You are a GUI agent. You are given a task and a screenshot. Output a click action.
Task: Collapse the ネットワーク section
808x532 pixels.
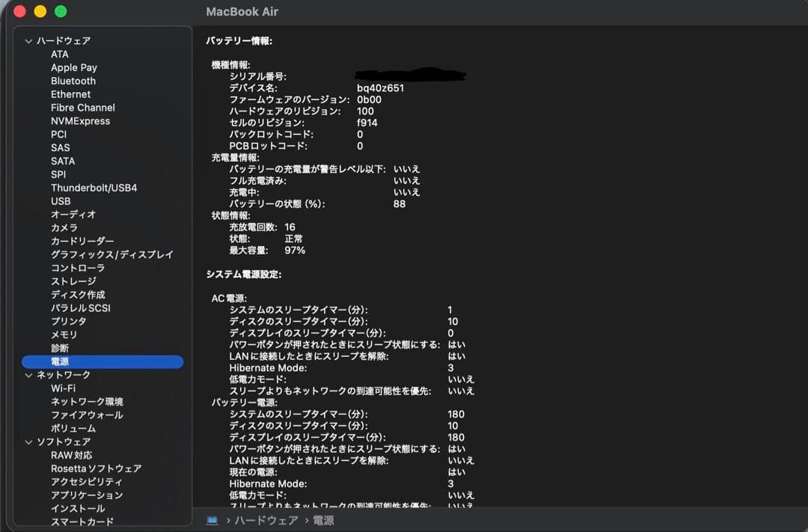click(x=28, y=374)
